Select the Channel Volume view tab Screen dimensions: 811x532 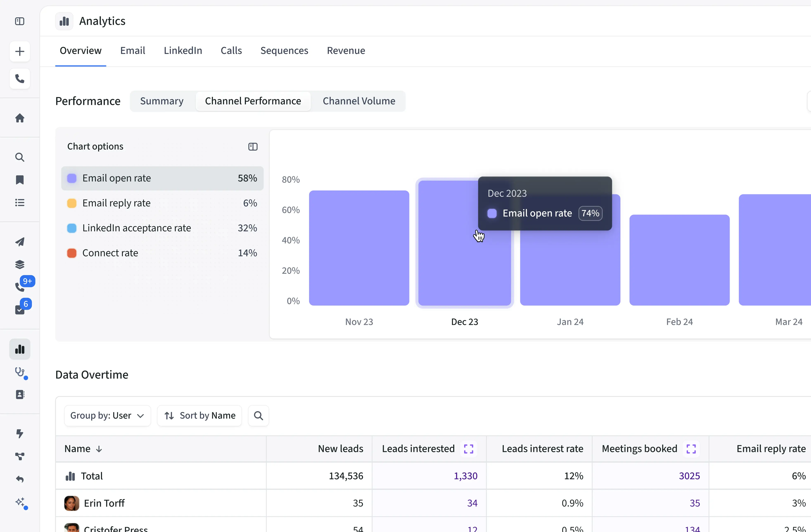(x=359, y=101)
